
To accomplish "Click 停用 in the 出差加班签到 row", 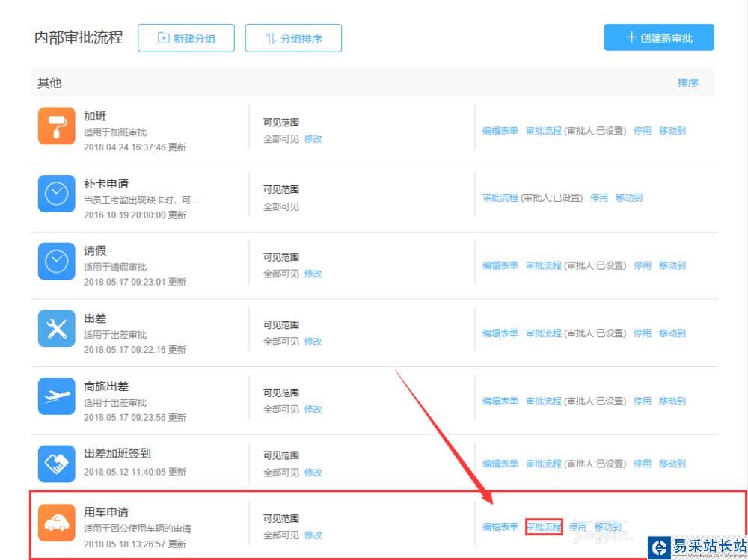I will click(x=642, y=464).
